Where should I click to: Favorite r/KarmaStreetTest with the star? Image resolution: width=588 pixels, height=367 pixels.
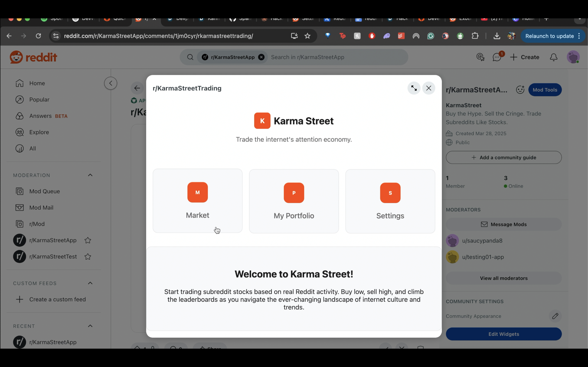pos(88,256)
